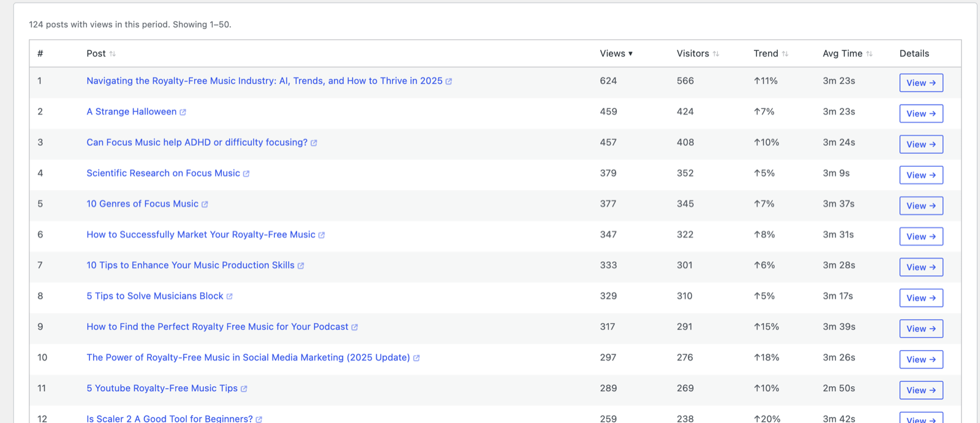Sort table by Avg Time column
The image size is (980, 423).
pyautogui.click(x=848, y=53)
